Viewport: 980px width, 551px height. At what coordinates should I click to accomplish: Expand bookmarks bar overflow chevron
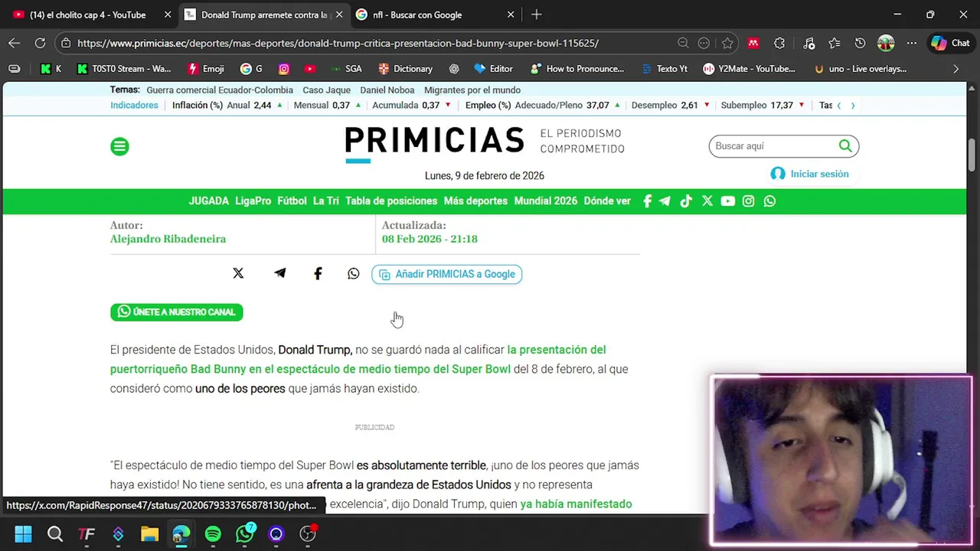tap(955, 69)
